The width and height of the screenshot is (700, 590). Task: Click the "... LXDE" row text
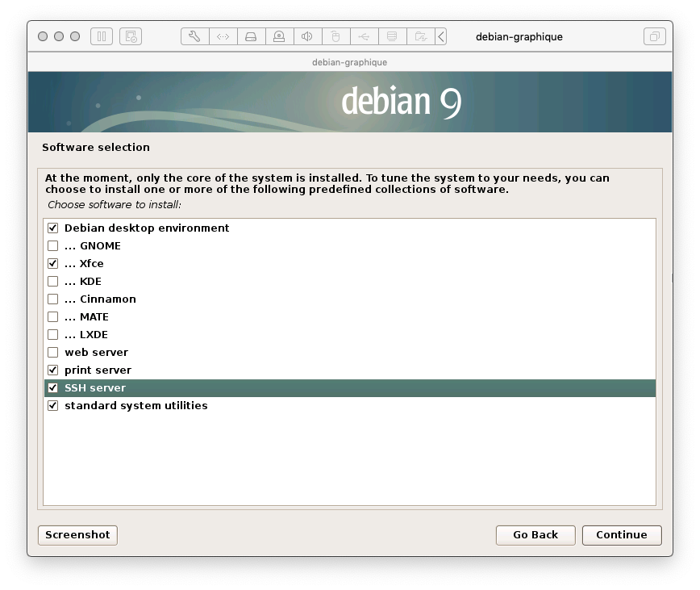86,334
